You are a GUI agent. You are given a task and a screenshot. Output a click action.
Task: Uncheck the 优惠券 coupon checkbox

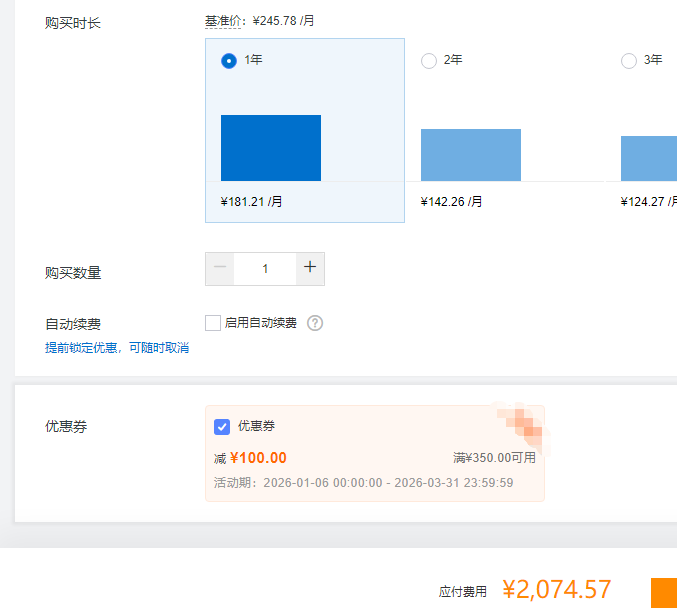pyautogui.click(x=222, y=427)
